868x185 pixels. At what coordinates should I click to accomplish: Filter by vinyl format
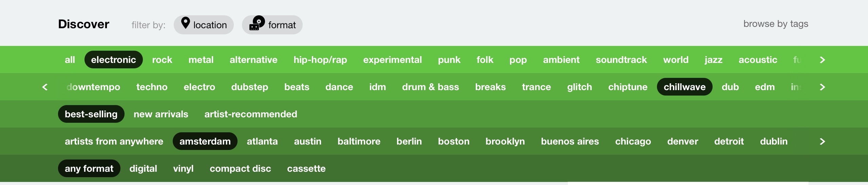point(183,169)
